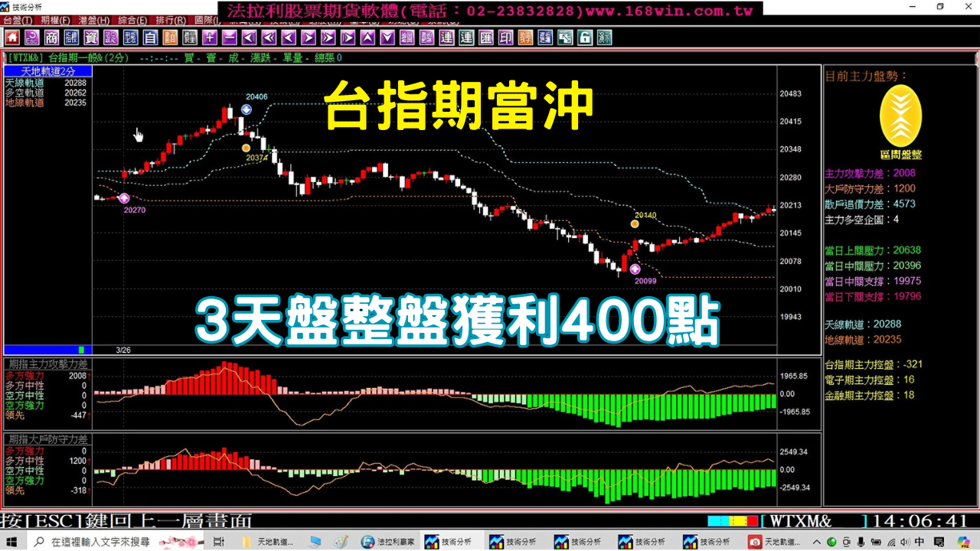Click the first 連 toolbar icon
The height and width of the screenshot is (551, 980).
446,37
